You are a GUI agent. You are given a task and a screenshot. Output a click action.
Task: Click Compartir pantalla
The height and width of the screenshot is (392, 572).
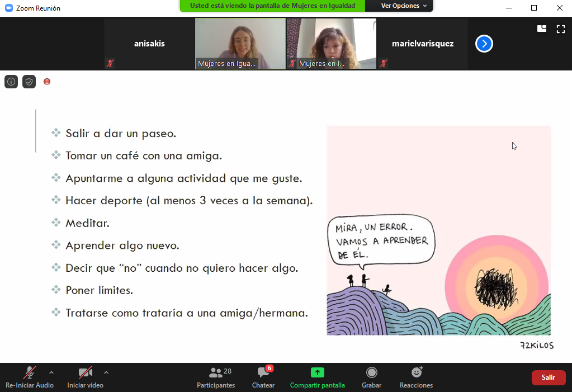pyautogui.click(x=318, y=378)
